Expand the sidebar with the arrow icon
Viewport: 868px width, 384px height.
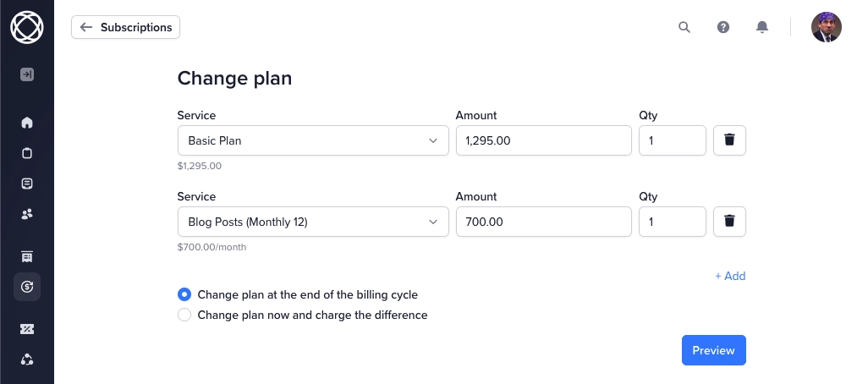coord(26,74)
